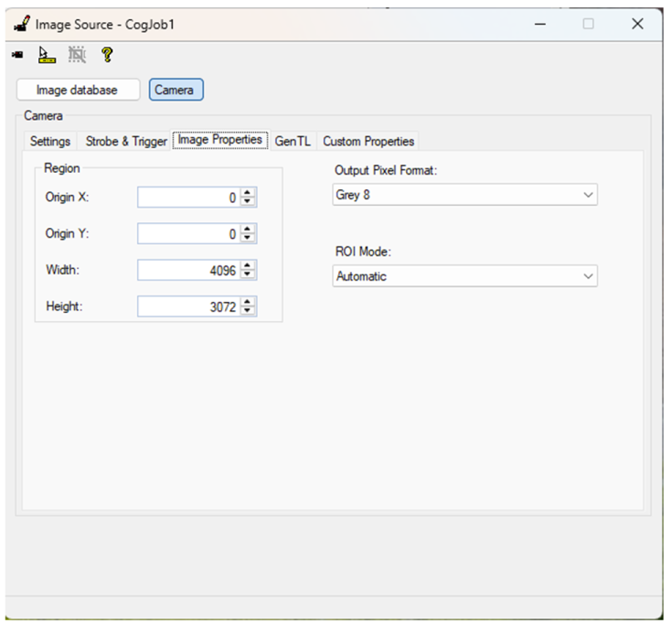Switch to Image database source
The image size is (672, 633).
coord(78,90)
